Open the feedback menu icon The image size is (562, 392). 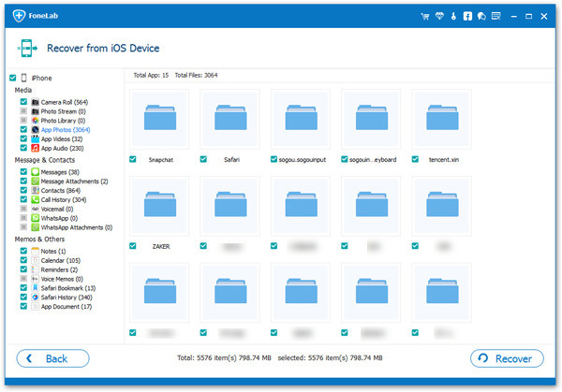point(496,16)
